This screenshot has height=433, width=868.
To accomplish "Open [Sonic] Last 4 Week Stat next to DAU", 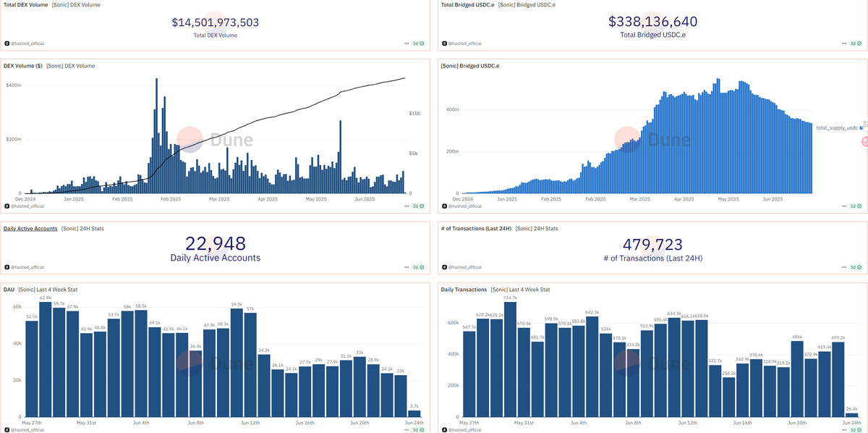I will 48,289.
